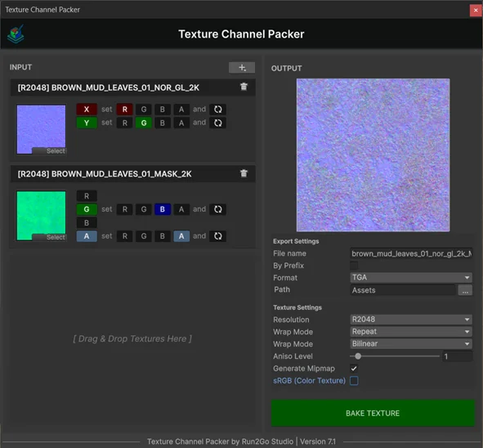Invert the A channel of MASK texture
The width and height of the screenshot is (483, 448).
pos(217,236)
